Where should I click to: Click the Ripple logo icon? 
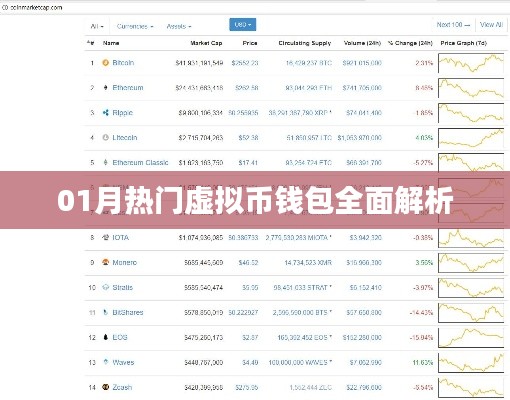(x=106, y=113)
